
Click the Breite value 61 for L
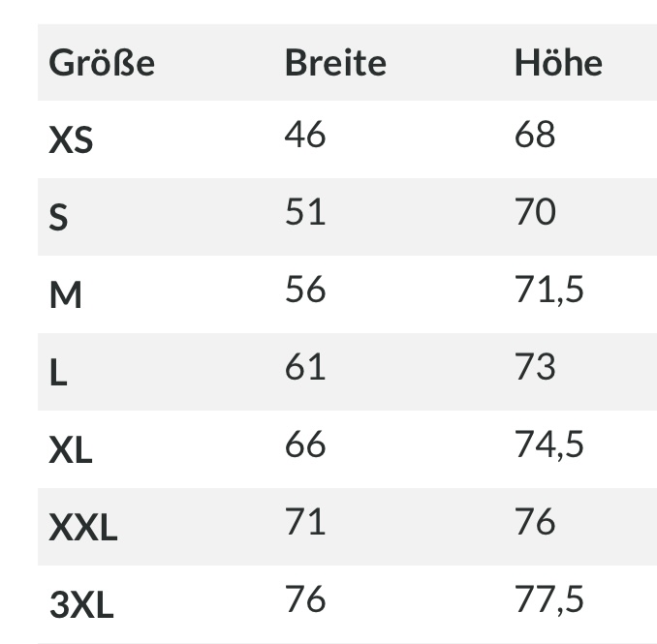pos(304,368)
